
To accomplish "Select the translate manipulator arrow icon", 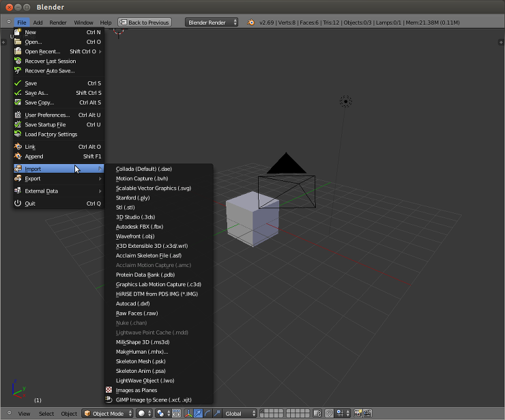I will pyautogui.click(x=198, y=414).
